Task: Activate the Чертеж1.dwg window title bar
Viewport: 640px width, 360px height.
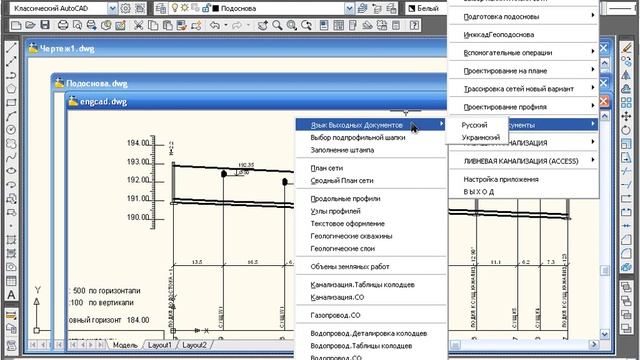Action: click(x=237, y=49)
